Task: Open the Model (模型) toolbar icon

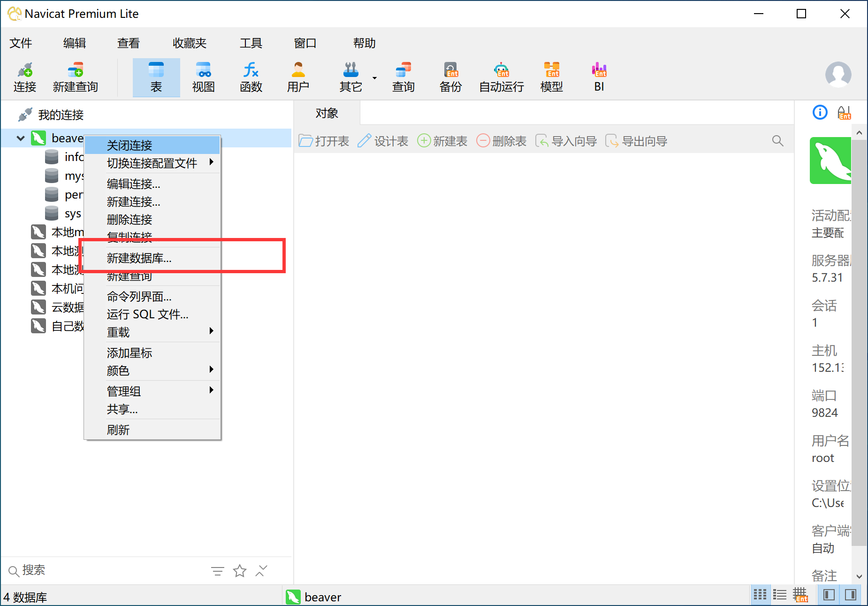Action: point(551,77)
